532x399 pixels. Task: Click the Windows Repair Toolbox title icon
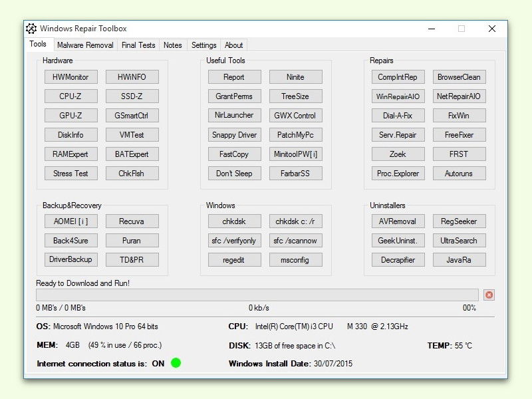click(31, 29)
